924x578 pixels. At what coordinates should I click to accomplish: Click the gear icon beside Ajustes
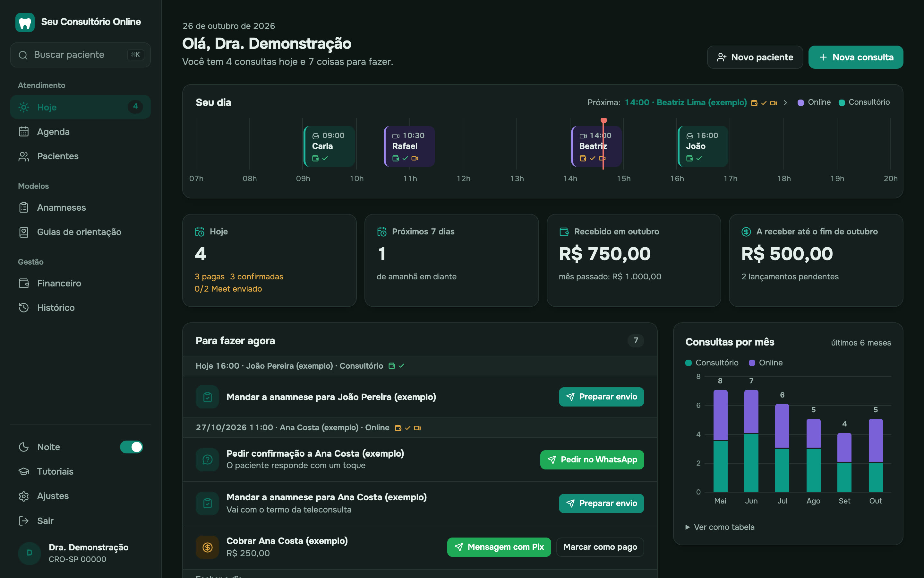click(x=24, y=496)
